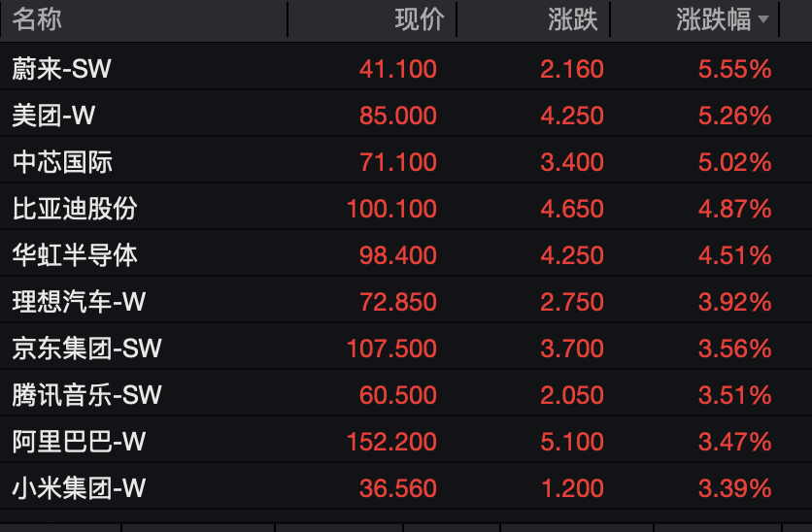Click 小米集团-W change percent 3.39%
Viewport: 812px width, 532px height.
[x=734, y=488]
